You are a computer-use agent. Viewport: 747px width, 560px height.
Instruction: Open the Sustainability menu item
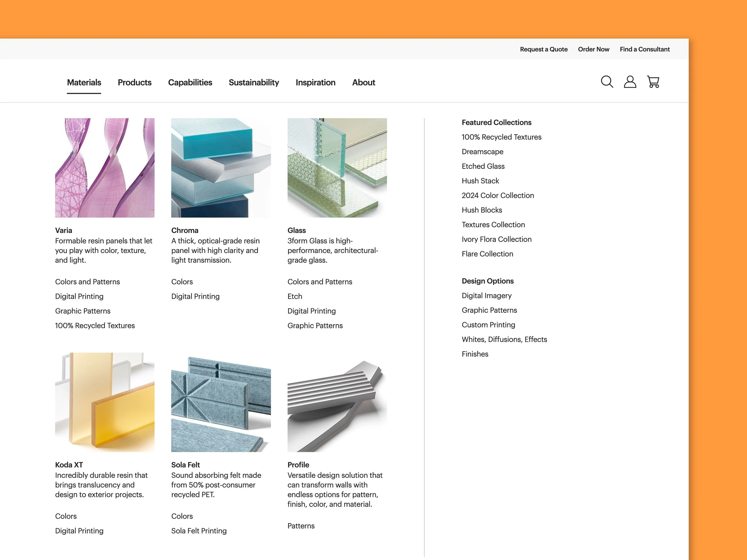(x=254, y=82)
